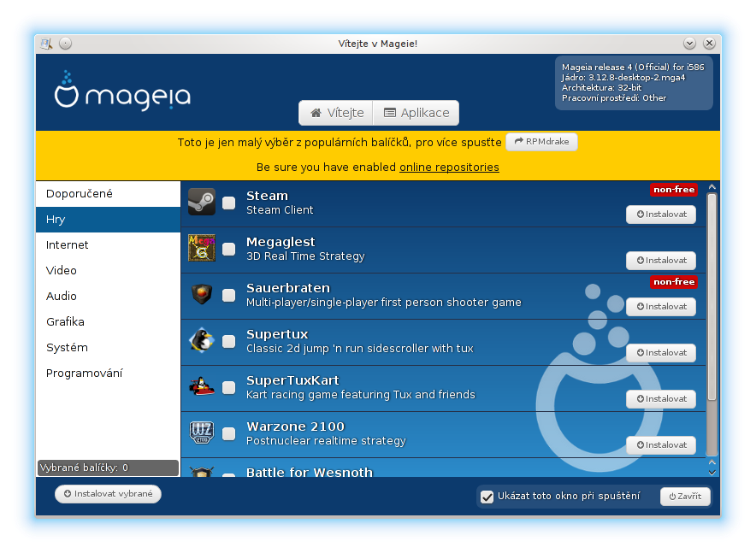Switch to the Vítejte tab
756x553 pixels.
point(337,113)
